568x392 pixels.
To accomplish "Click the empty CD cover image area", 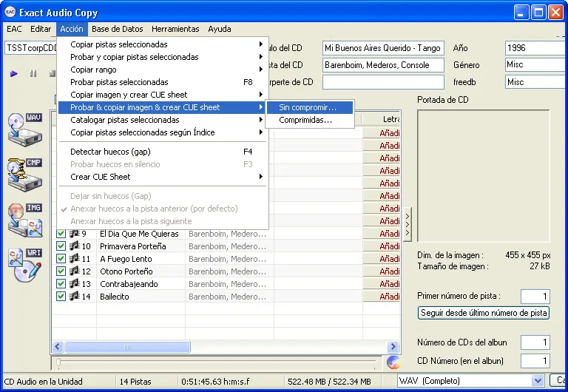I will coord(484,176).
